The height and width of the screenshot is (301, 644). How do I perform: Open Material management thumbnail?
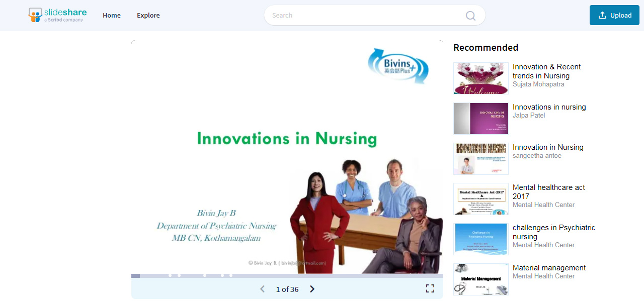click(x=481, y=279)
